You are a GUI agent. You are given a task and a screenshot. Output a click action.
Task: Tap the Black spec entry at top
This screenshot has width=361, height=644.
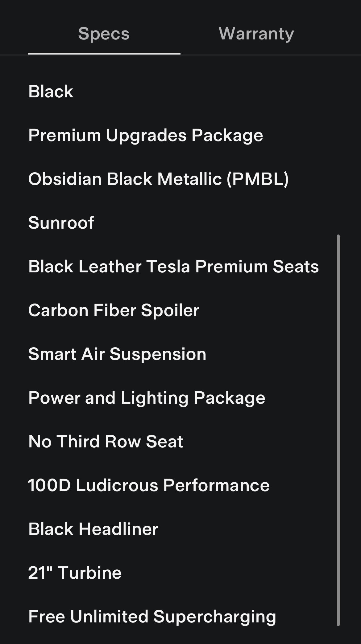[51, 92]
